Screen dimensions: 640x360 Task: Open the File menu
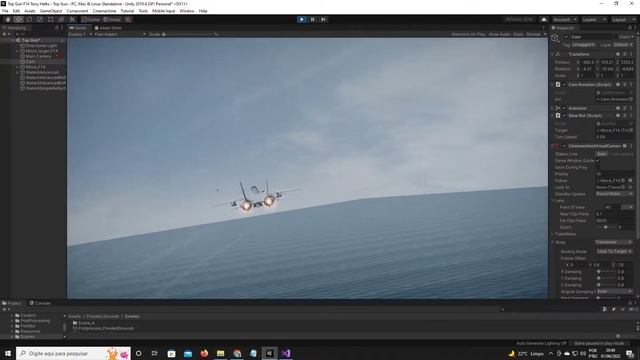pyautogui.click(x=5, y=11)
